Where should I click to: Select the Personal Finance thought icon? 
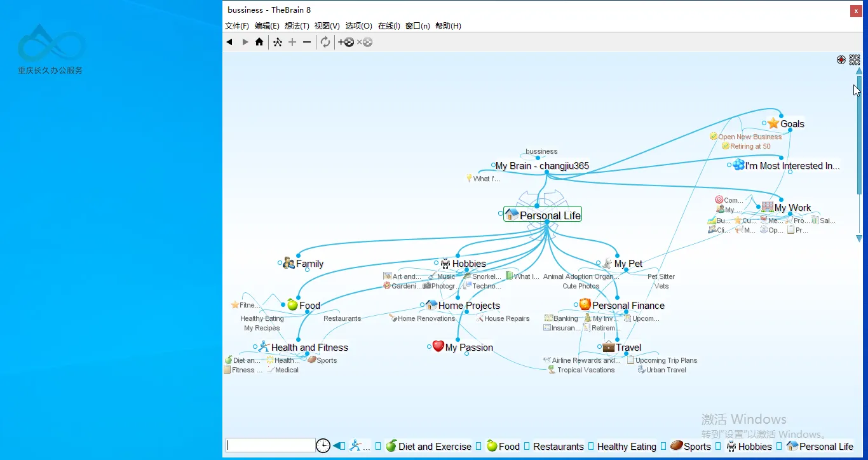click(x=585, y=304)
